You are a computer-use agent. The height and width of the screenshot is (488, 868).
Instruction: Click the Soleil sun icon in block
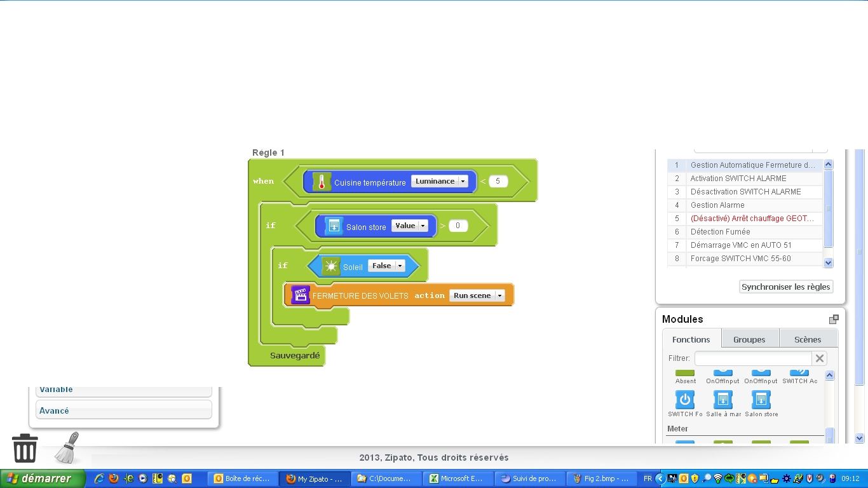[x=331, y=266]
